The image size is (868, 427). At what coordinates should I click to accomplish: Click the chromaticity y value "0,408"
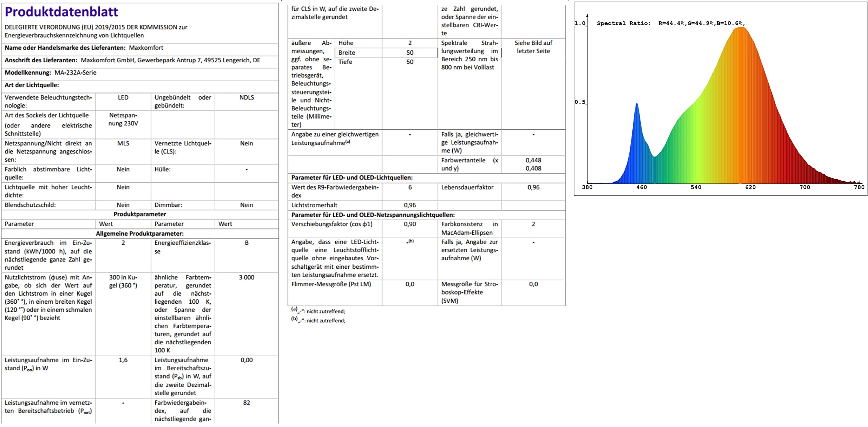click(x=533, y=168)
